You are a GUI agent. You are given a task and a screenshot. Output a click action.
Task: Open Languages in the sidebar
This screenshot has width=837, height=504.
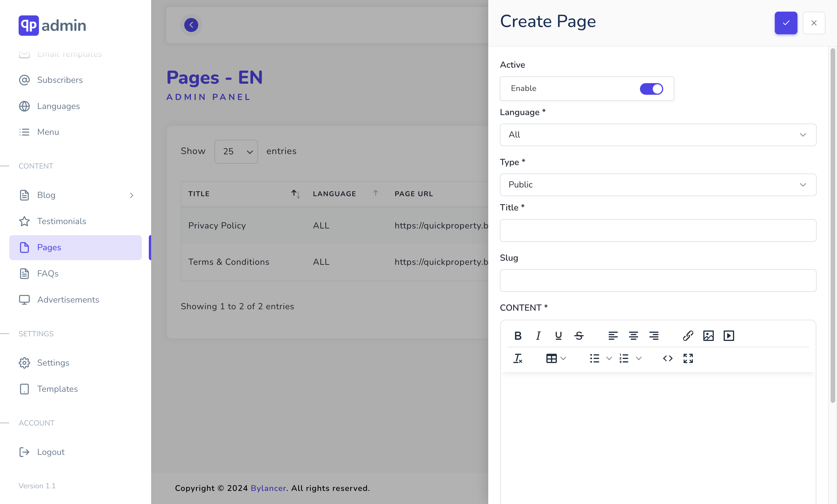coord(75,106)
